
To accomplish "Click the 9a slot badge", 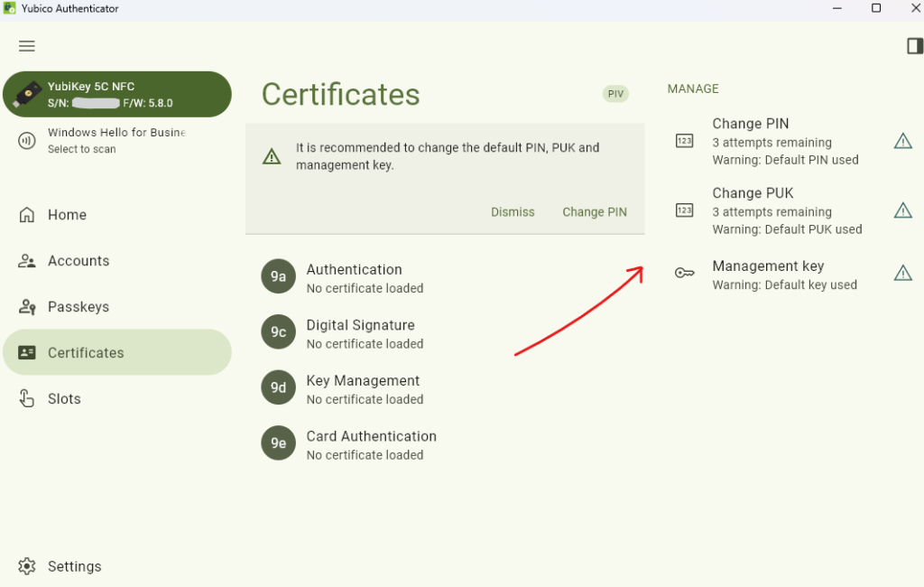I will [x=278, y=276].
